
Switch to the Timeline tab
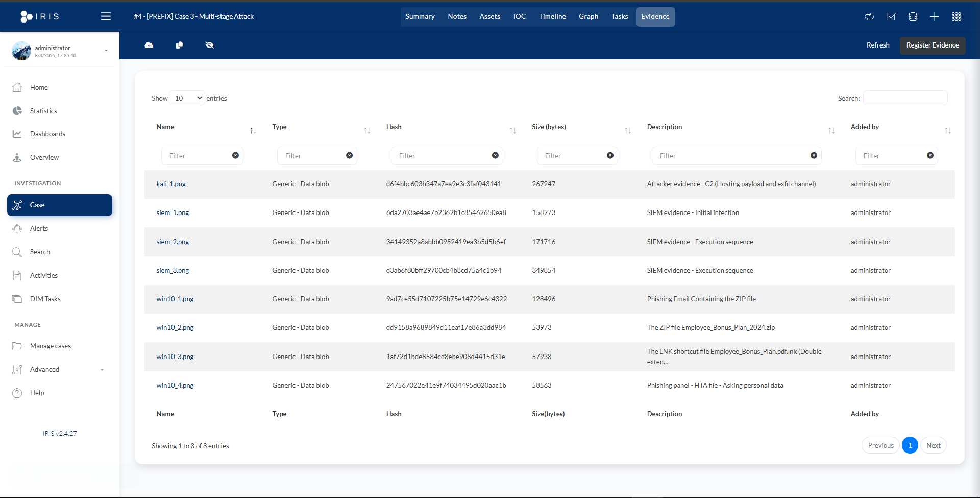[552, 17]
